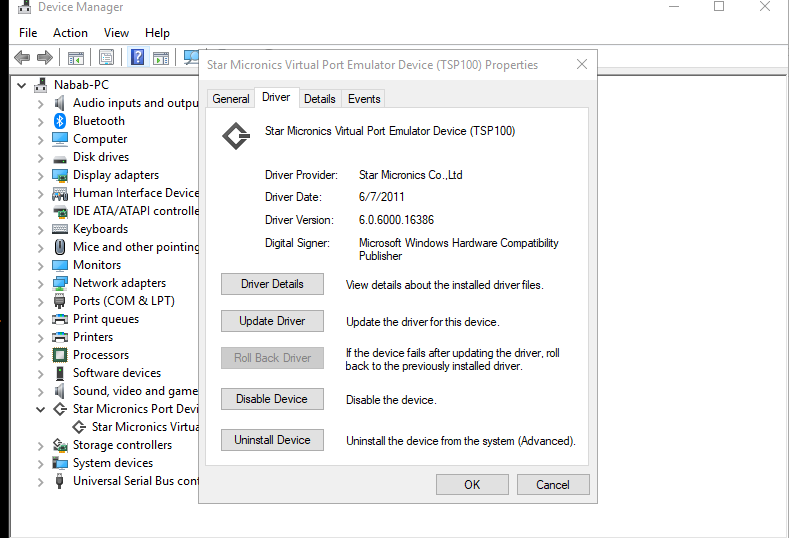
Task: Select the Human Interface Devices icon
Action: [x=60, y=194]
